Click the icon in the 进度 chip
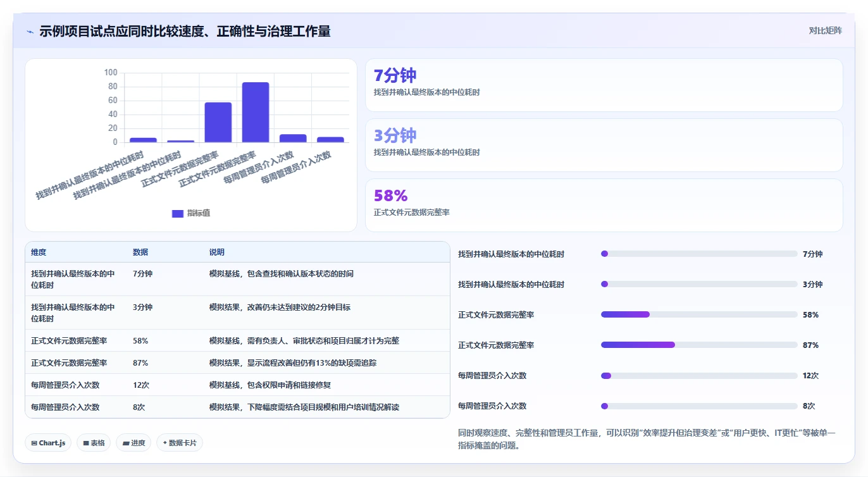 (126, 443)
